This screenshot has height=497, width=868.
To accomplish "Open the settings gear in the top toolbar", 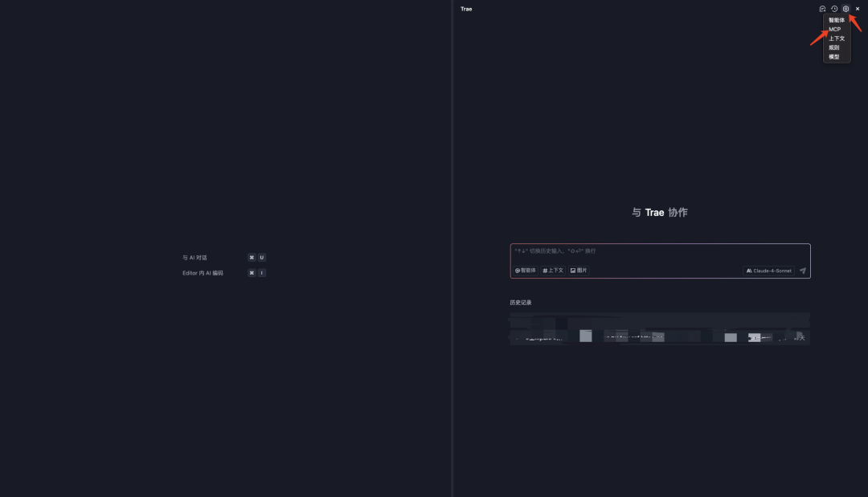I will pos(845,8).
